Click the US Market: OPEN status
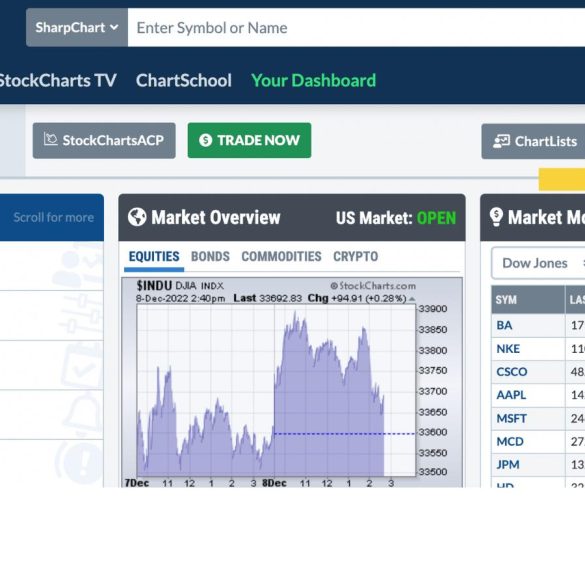 [396, 218]
